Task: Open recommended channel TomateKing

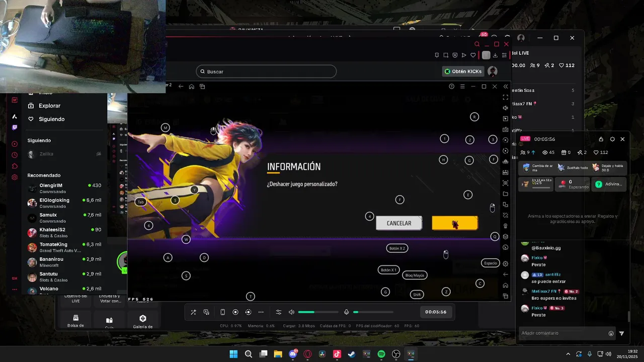Action: coord(64,247)
